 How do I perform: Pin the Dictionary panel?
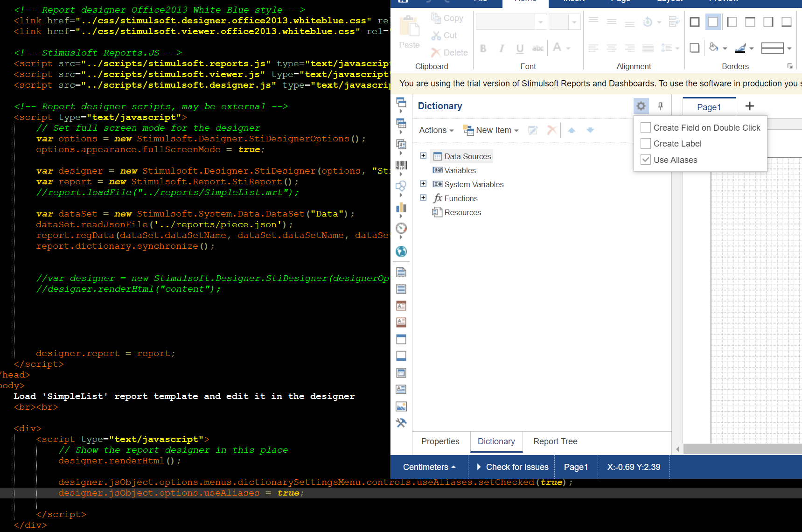[x=660, y=106]
